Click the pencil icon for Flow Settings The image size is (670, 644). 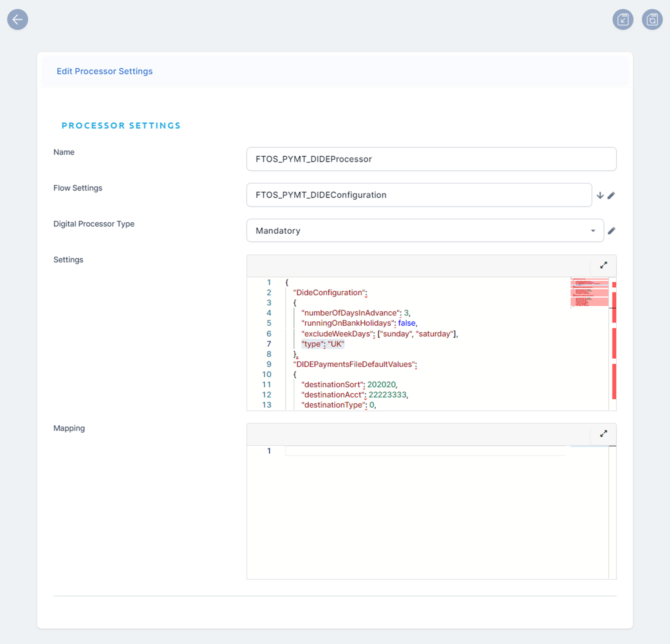[611, 195]
